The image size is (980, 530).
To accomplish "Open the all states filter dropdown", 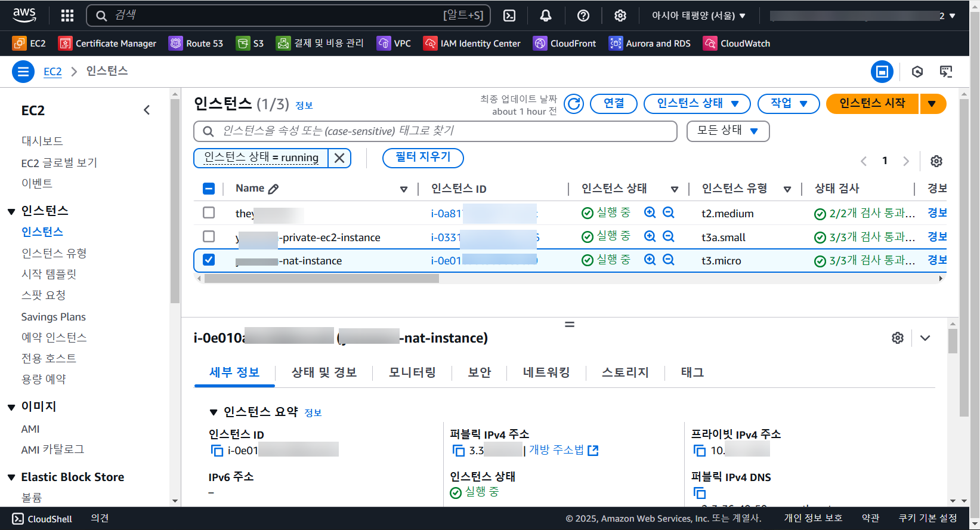I will pos(728,131).
